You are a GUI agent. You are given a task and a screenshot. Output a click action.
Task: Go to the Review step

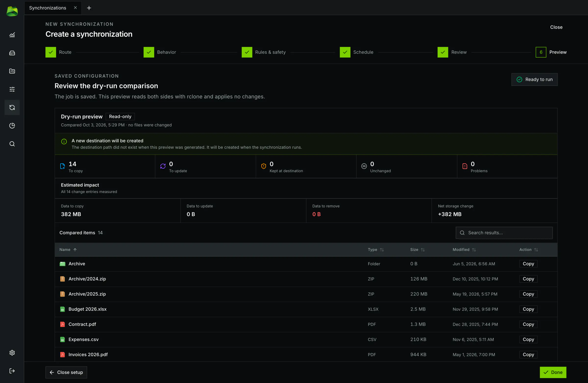(452, 52)
